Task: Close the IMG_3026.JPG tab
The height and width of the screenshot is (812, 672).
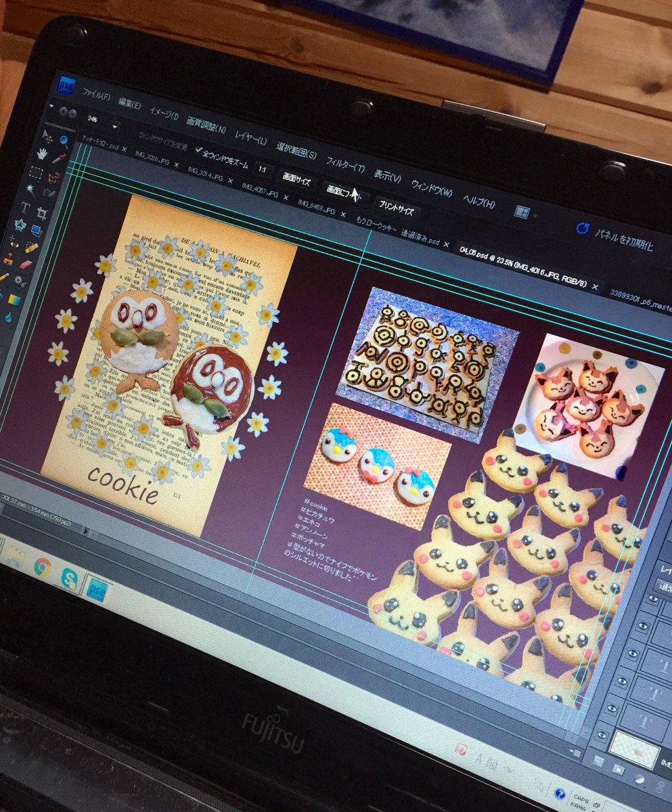Action: 177,165
